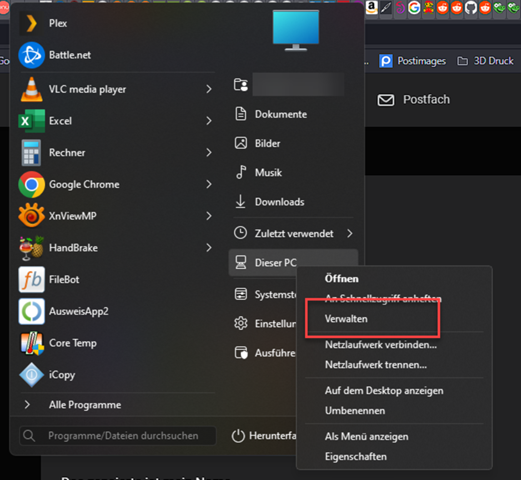Click the GitHub bookmark icon
Screen dimensions: 521x480
click(x=471, y=7)
